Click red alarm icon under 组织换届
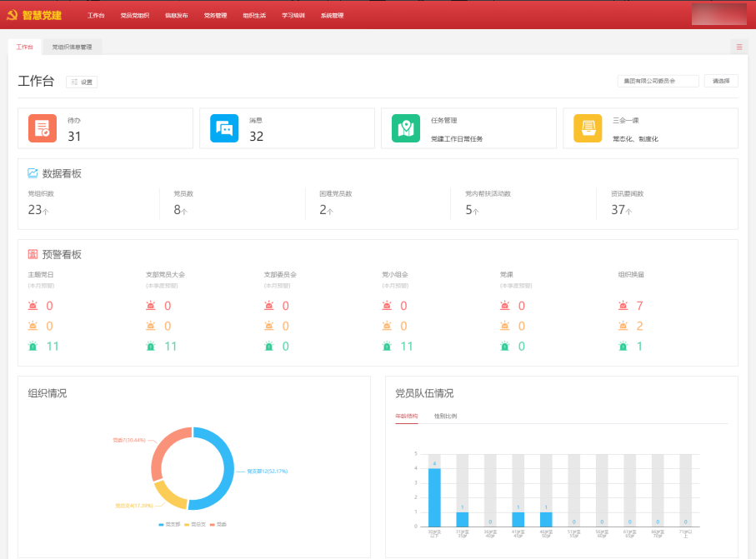 pyautogui.click(x=623, y=306)
